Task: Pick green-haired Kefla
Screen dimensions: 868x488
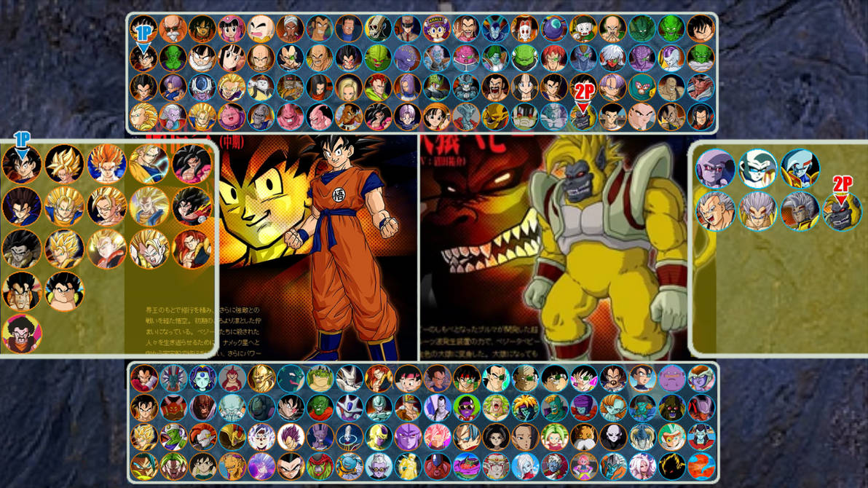Action: pyautogui.click(x=554, y=437)
